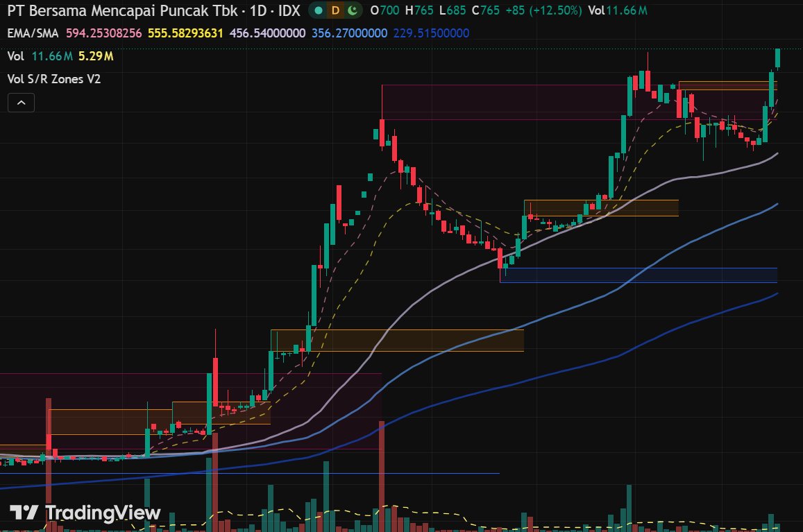Click the green market status dot icon
The width and height of the screenshot is (803, 532).
(x=319, y=10)
